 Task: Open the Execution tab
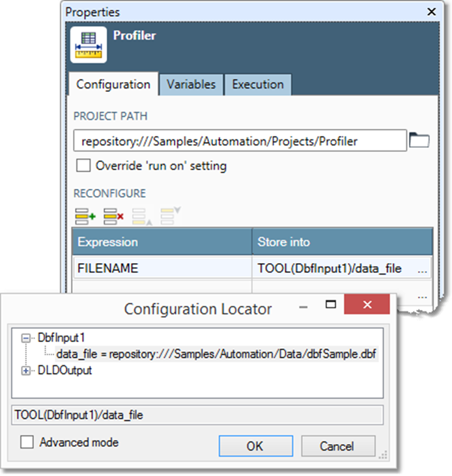(257, 85)
